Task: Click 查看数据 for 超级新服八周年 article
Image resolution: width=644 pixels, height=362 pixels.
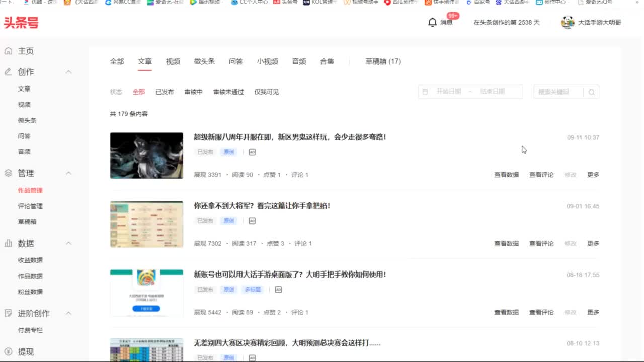Action: point(506,175)
